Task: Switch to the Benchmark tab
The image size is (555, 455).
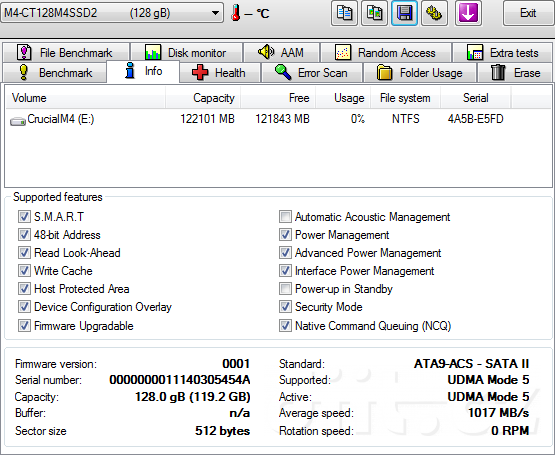Action: point(55,73)
